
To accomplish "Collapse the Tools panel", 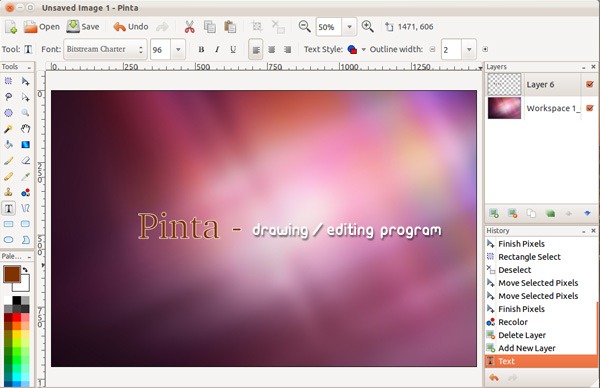I will (x=29, y=67).
